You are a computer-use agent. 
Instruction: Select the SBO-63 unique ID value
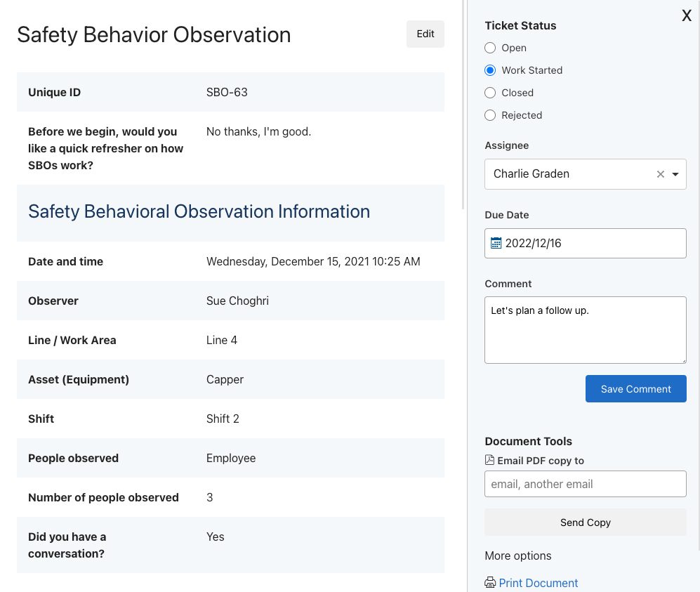pyautogui.click(x=227, y=92)
